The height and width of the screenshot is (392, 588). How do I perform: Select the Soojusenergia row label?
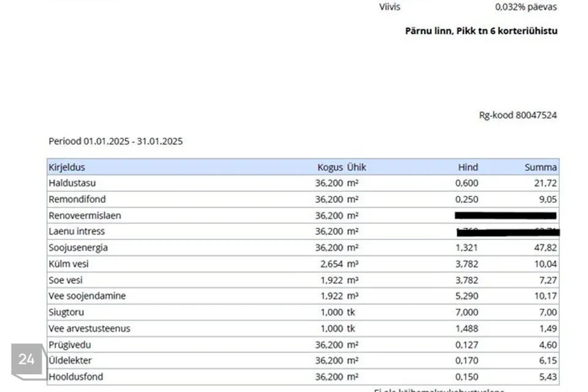[78, 247]
